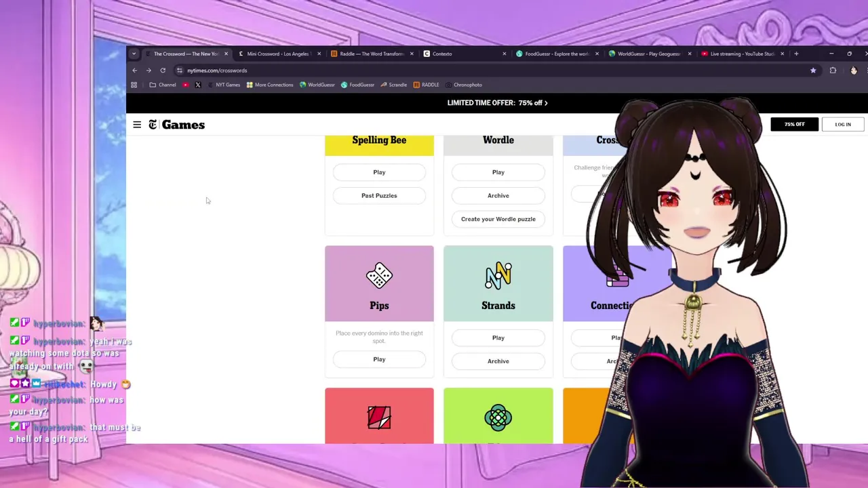
Task: Switch to the Contexto tab
Action: coord(464,54)
